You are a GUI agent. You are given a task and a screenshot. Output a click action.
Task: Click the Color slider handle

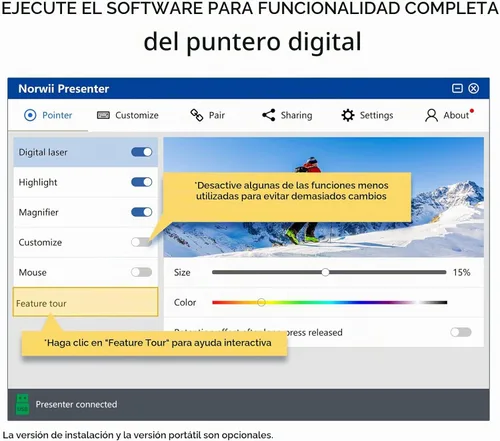coord(261,302)
